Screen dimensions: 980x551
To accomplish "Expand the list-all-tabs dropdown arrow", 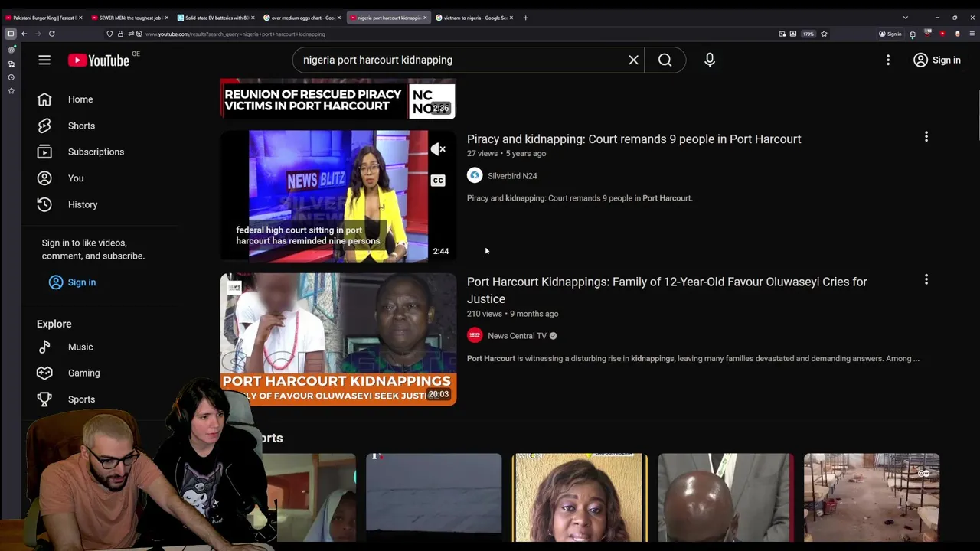I will [x=905, y=18].
